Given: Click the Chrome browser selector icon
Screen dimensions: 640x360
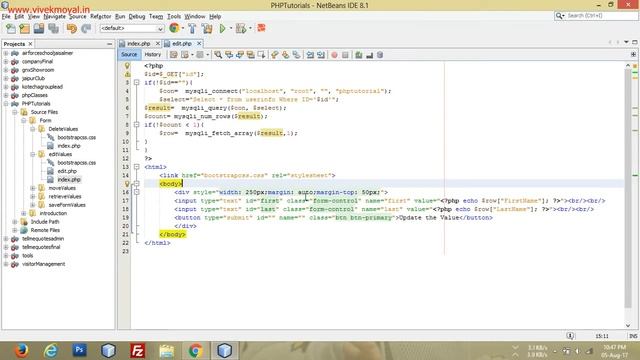Looking at the screenshot, I should click(x=174, y=28).
